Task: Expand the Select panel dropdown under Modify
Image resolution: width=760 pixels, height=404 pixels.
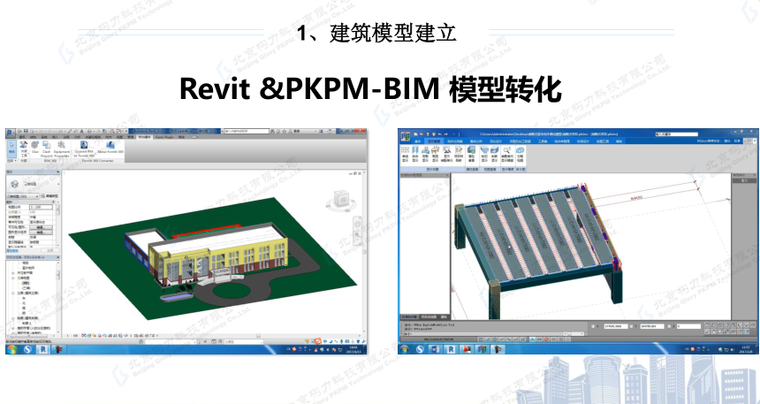Action: click(12, 160)
